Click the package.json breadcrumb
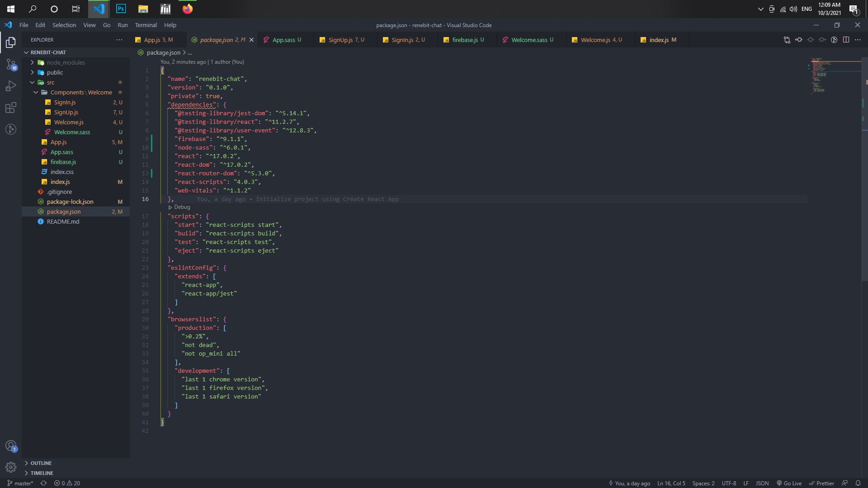This screenshot has height=488, width=868. (163, 53)
